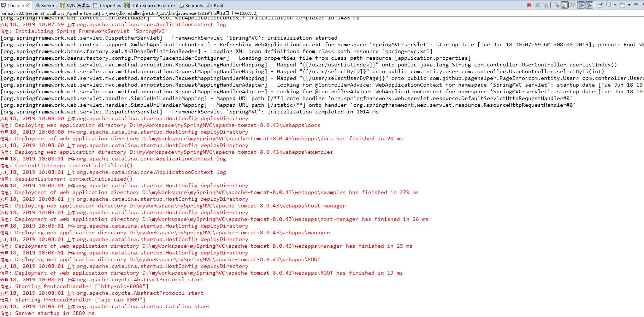Terminate the running Tomcat server
The width and height of the screenshot is (644, 317).
(x=529, y=5)
